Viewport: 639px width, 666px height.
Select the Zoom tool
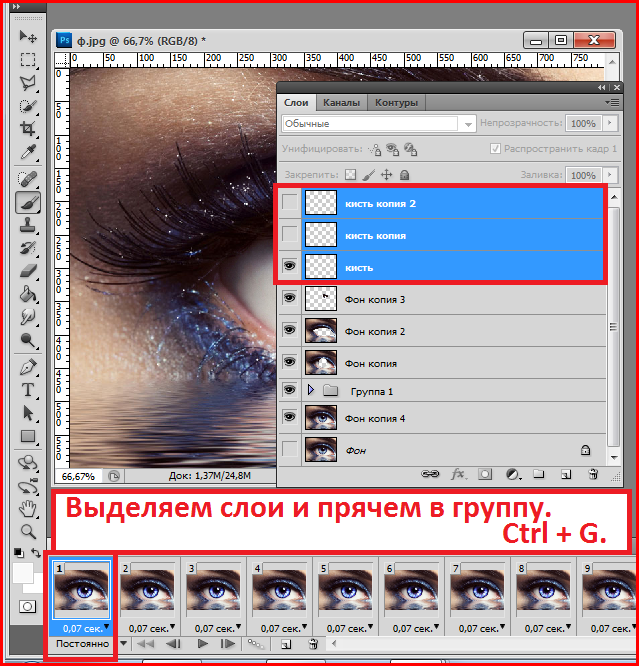pos(28,531)
